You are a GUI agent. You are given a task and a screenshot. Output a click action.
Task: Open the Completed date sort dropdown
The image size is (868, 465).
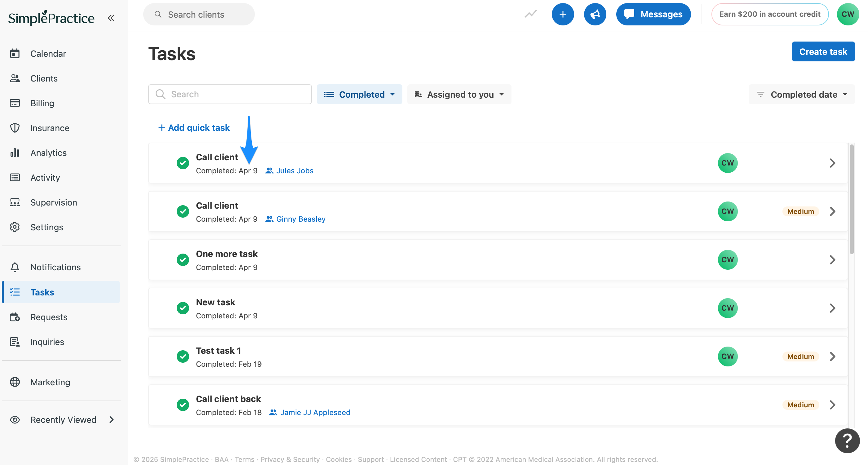click(x=802, y=94)
